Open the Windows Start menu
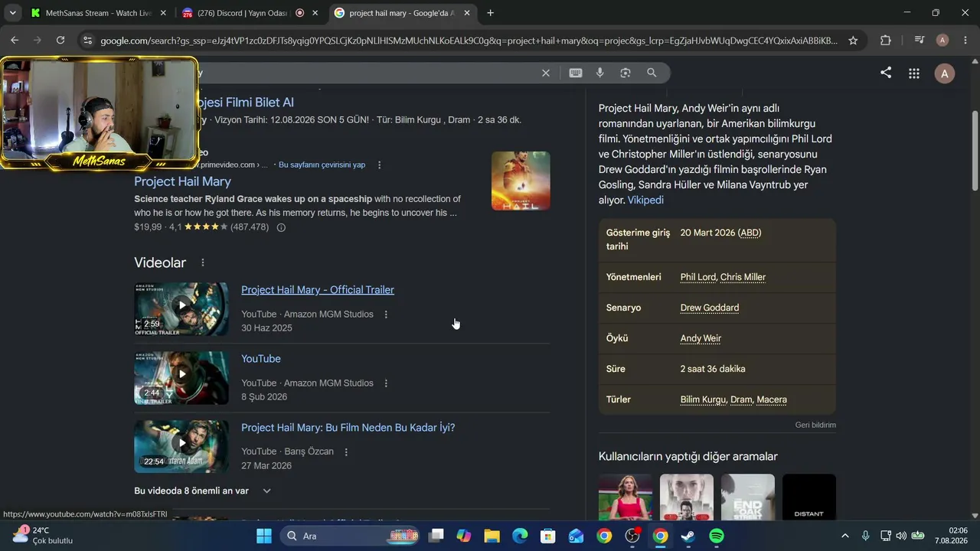Screen dimensions: 980x551 264,536
